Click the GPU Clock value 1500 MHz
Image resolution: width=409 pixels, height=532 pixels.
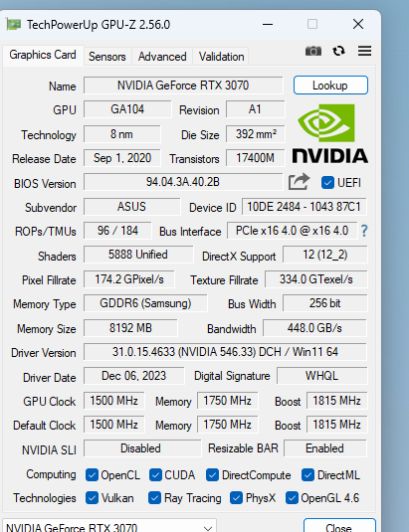(x=114, y=401)
